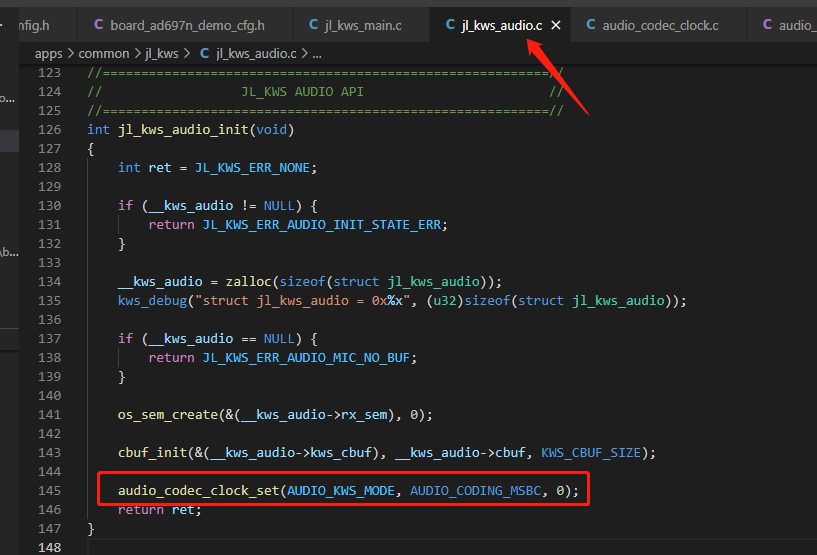Click C icon on board_ad697n_demo_cfg.h tab
817x555 pixels.
pyautogui.click(x=98, y=24)
